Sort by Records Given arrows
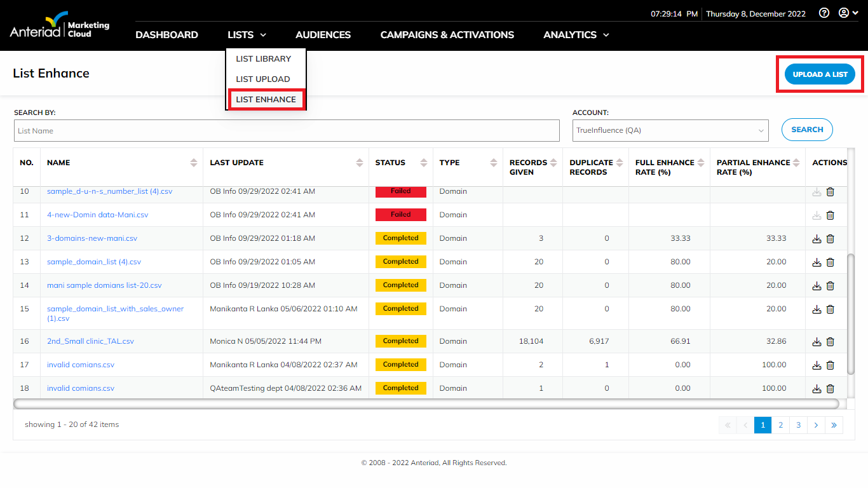 (x=553, y=163)
